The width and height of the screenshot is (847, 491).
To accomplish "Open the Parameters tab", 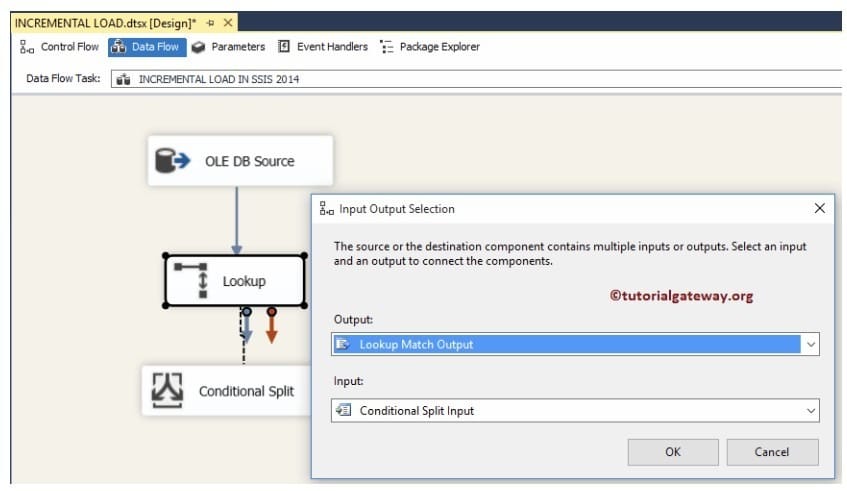I will point(229,47).
